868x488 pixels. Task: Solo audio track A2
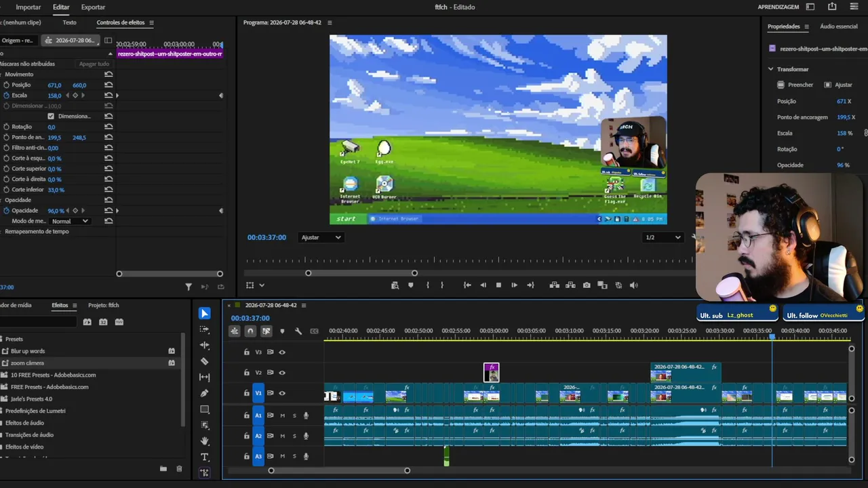click(294, 436)
